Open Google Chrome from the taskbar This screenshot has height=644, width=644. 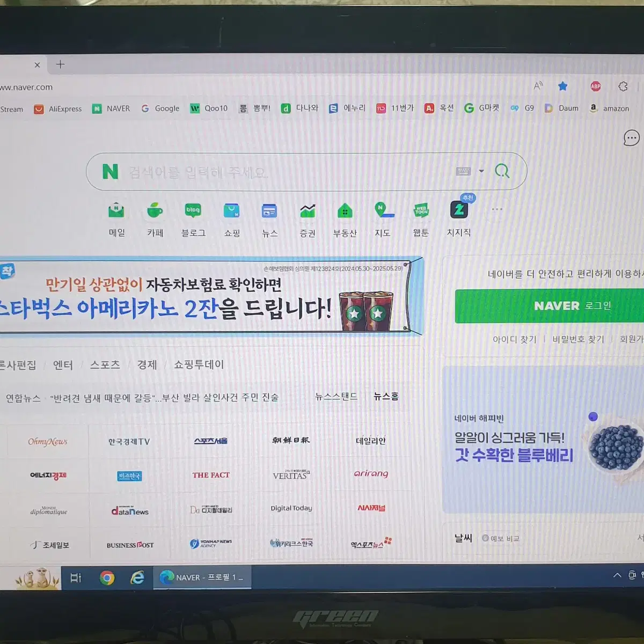tap(107, 577)
